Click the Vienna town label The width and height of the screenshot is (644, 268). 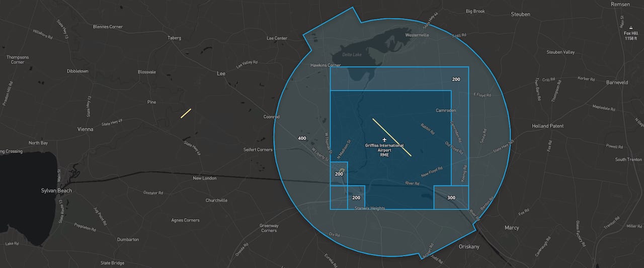click(85, 129)
